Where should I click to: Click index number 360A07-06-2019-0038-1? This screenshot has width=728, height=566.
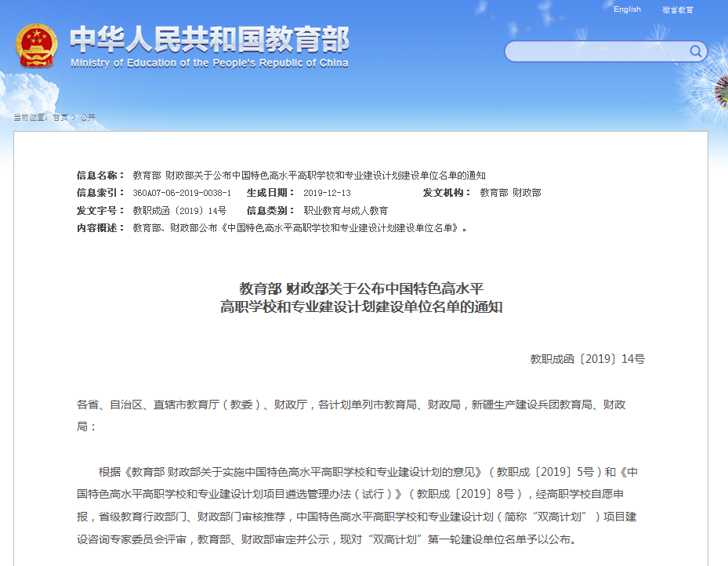coord(182,193)
